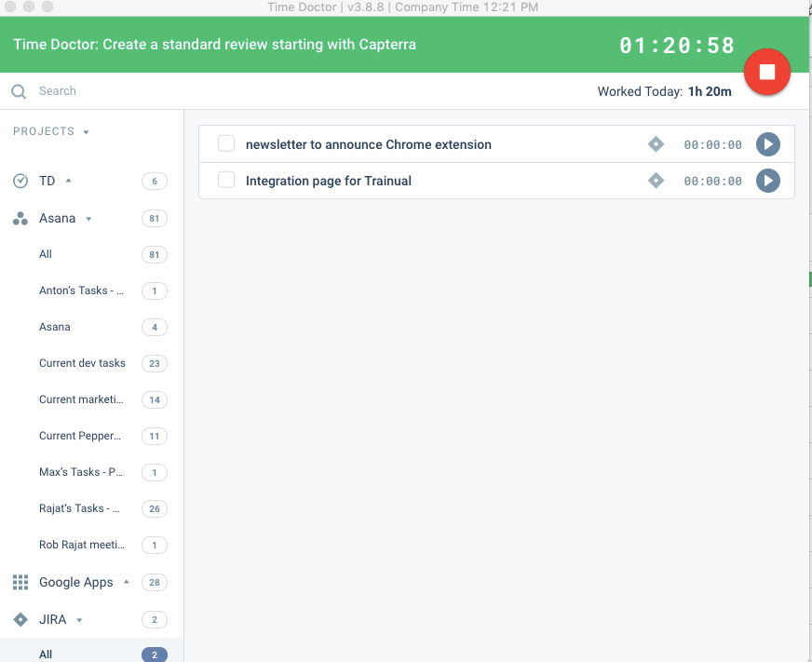
Task: Click JIRA diamond icon on Trainual task
Action: click(x=656, y=181)
